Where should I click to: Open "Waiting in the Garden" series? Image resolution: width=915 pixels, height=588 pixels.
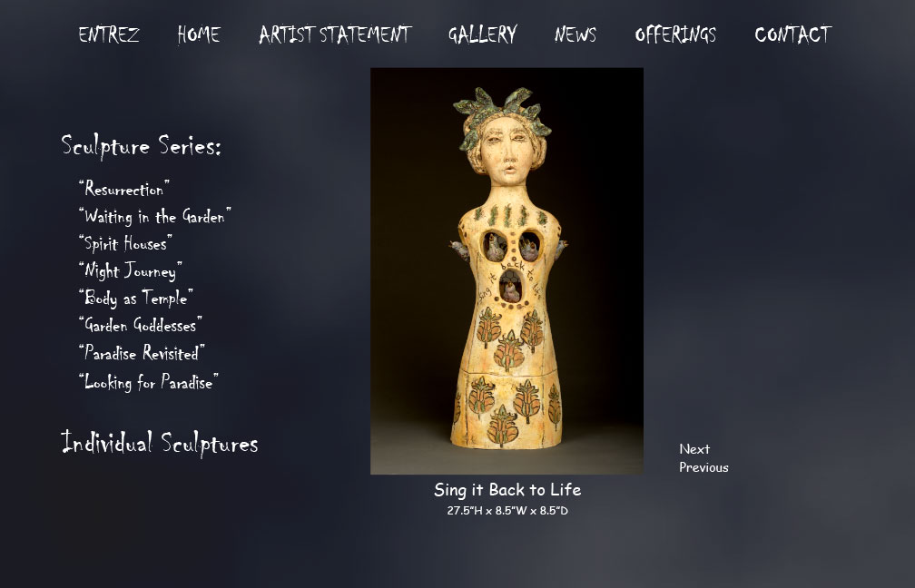click(155, 216)
